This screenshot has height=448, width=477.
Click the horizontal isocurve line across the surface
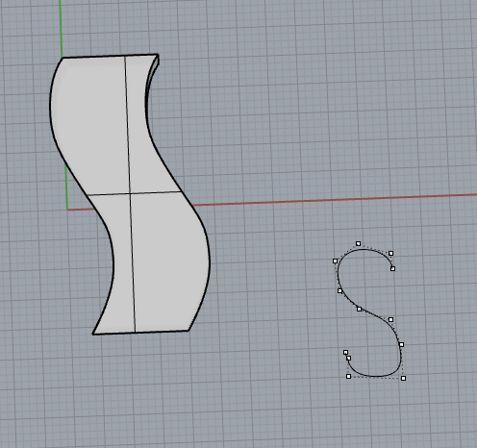135,192
